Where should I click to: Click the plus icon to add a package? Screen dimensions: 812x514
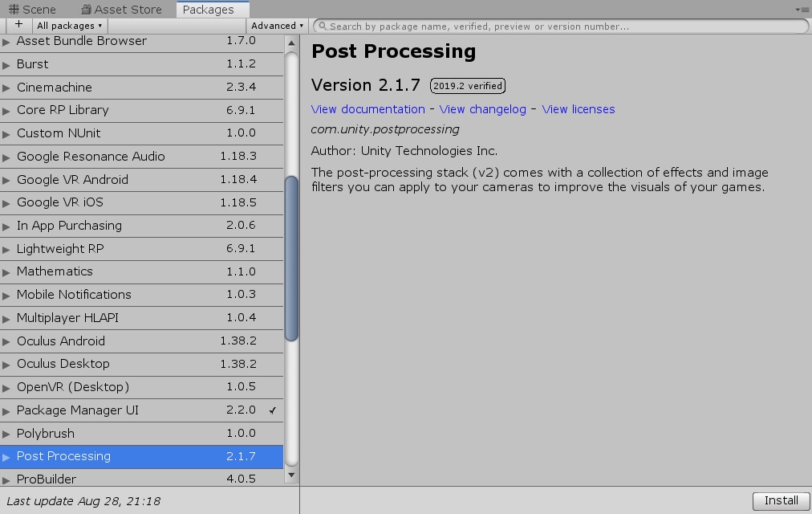click(18, 24)
